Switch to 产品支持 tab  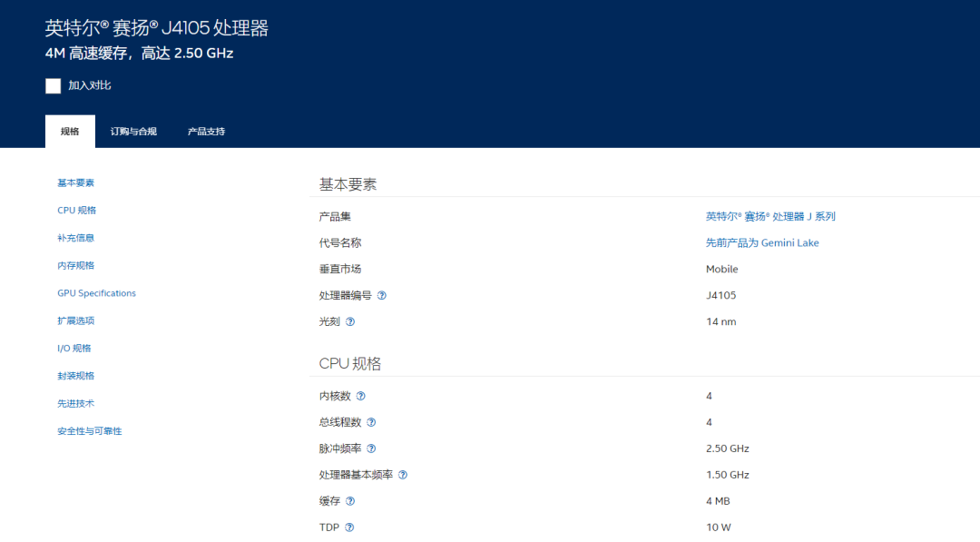[x=206, y=132]
